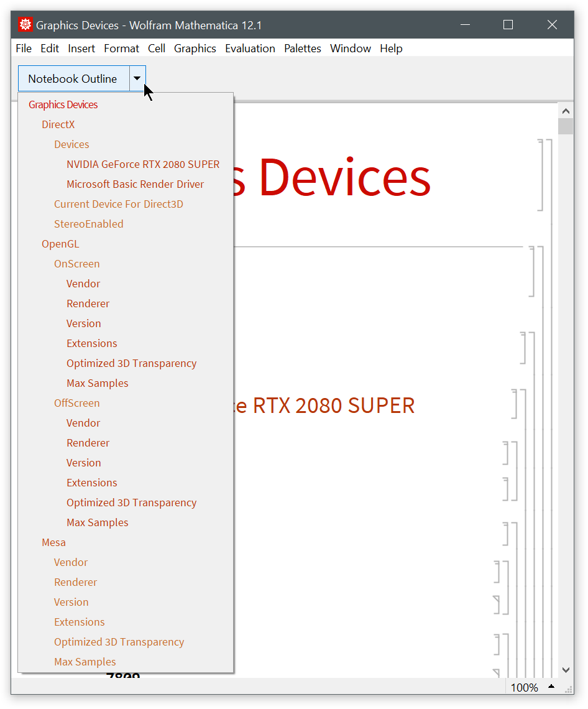Open the magnification popup arrow beside 100%
This screenshot has height=709, width=588.
[551, 687]
